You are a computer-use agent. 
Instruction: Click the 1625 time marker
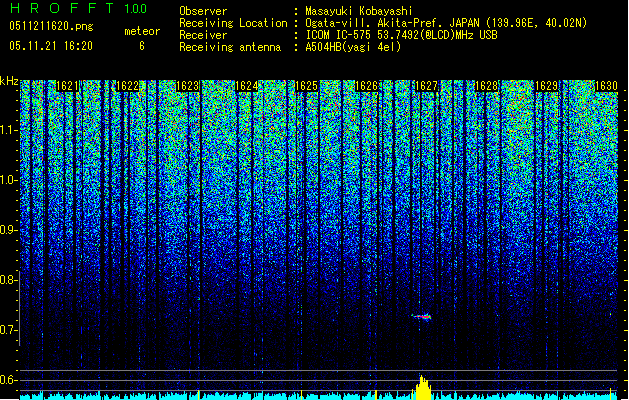pos(307,86)
